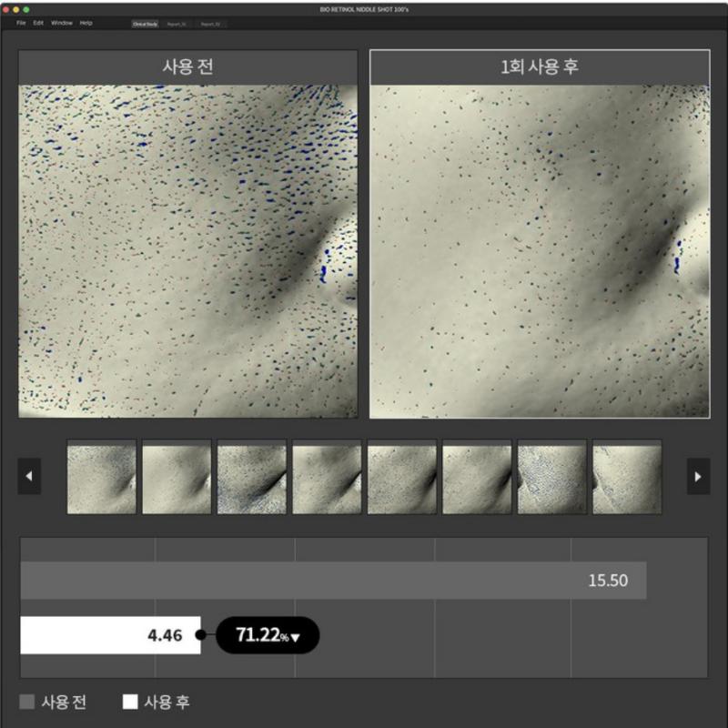The image size is (728, 728).
Task: Select the third skin thumbnail
Action: click(x=252, y=477)
